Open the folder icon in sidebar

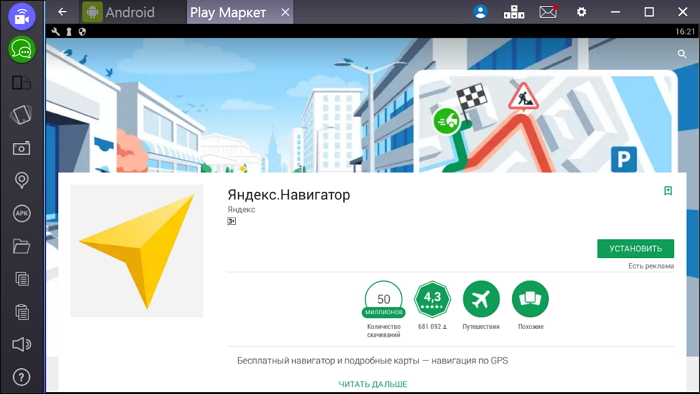coord(21,246)
